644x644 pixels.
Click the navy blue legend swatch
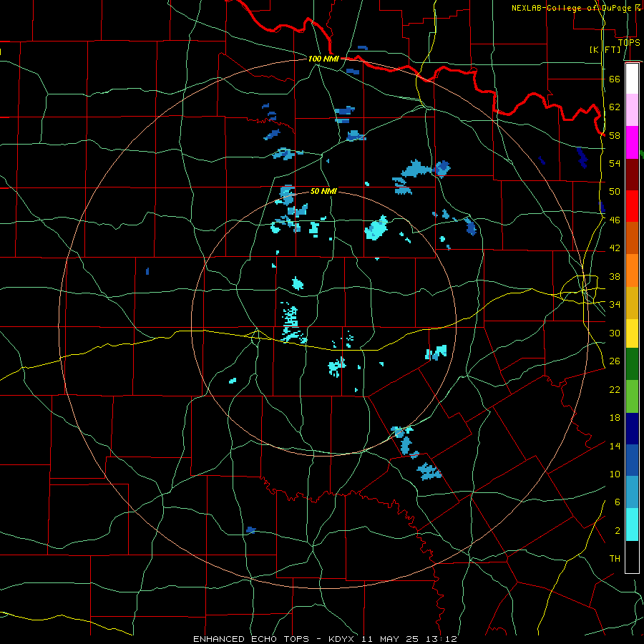pyautogui.click(x=632, y=429)
